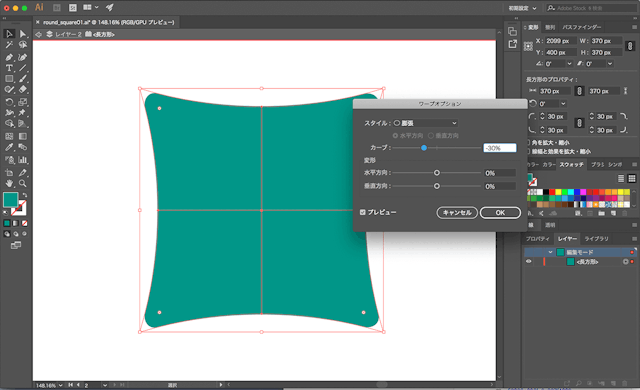Select the Shape Builder tool

(9, 124)
